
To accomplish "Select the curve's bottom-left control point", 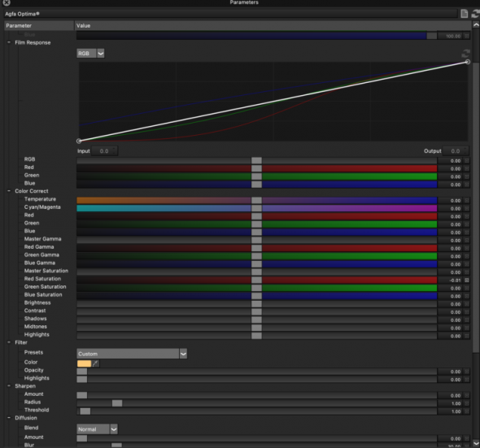I will [79, 141].
